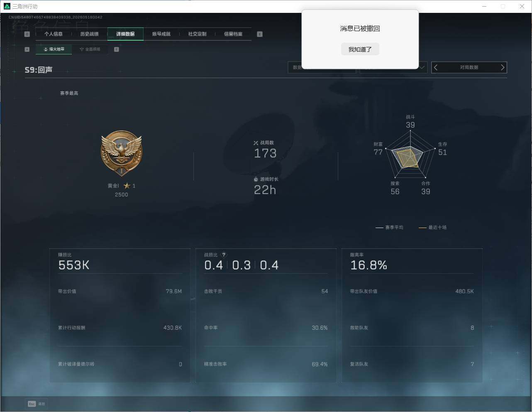532x412 pixels.
Task: Open 账号成就 tab
Action: tap(161, 34)
